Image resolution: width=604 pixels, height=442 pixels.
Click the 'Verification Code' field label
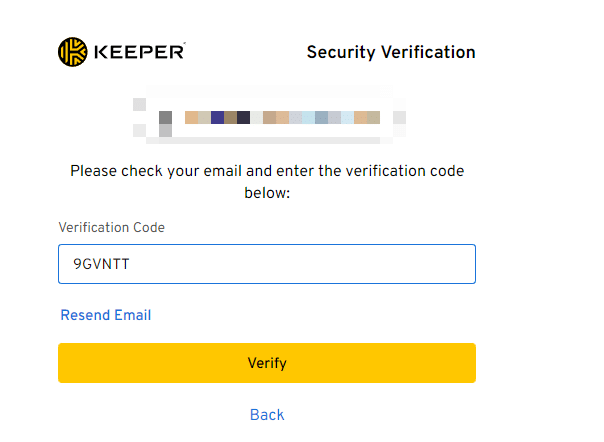(x=112, y=227)
